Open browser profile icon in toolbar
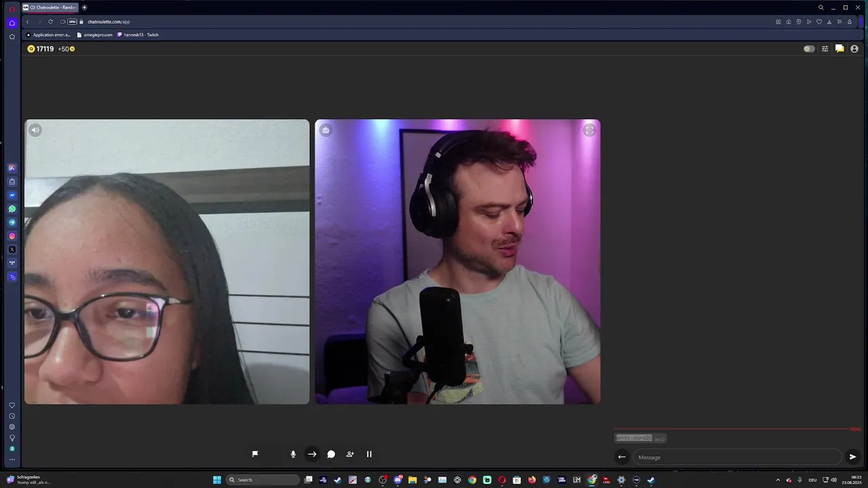 (x=850, y=22)
